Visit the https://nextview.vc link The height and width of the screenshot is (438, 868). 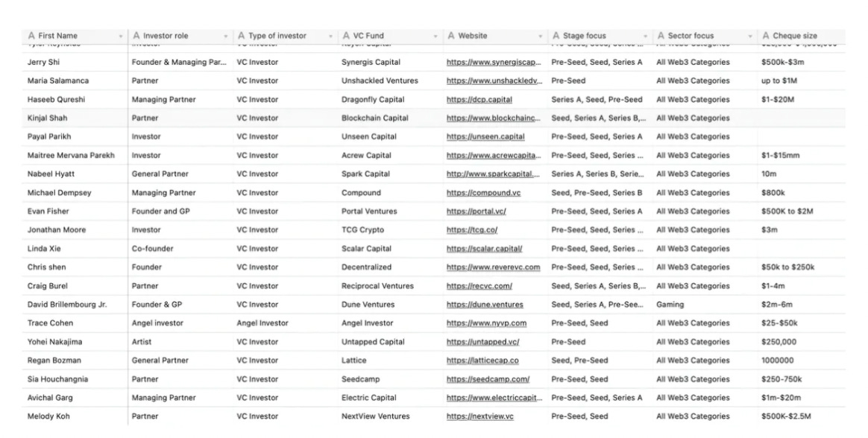[480, 416]
